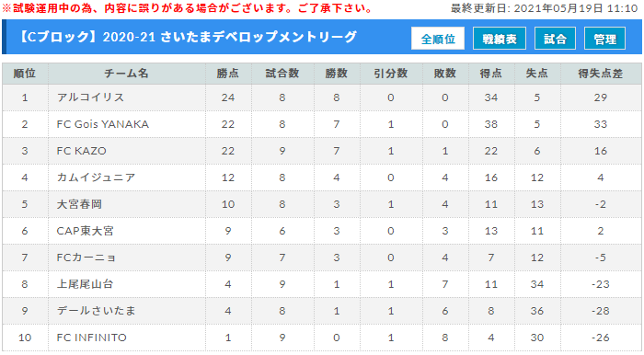
Task: Click the 得失点差 column header
Action: [x=600, y=74]
